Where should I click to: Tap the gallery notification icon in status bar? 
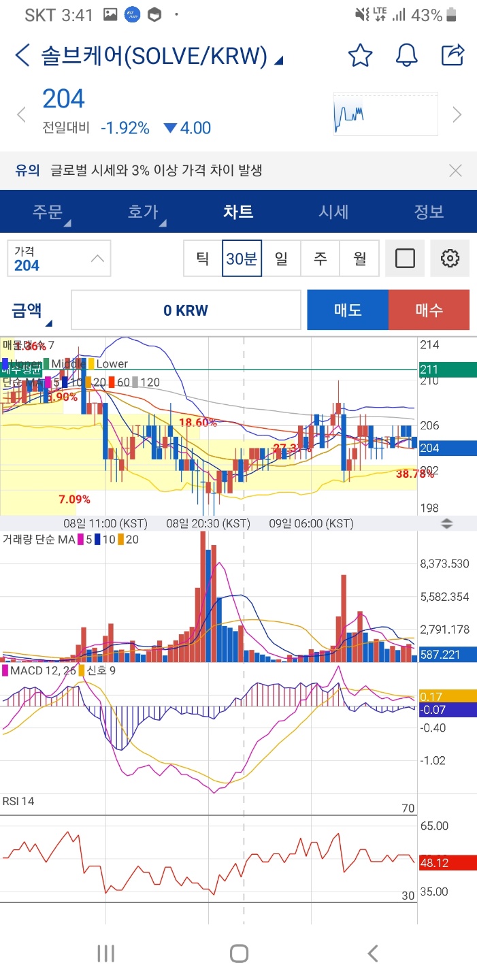110,14
